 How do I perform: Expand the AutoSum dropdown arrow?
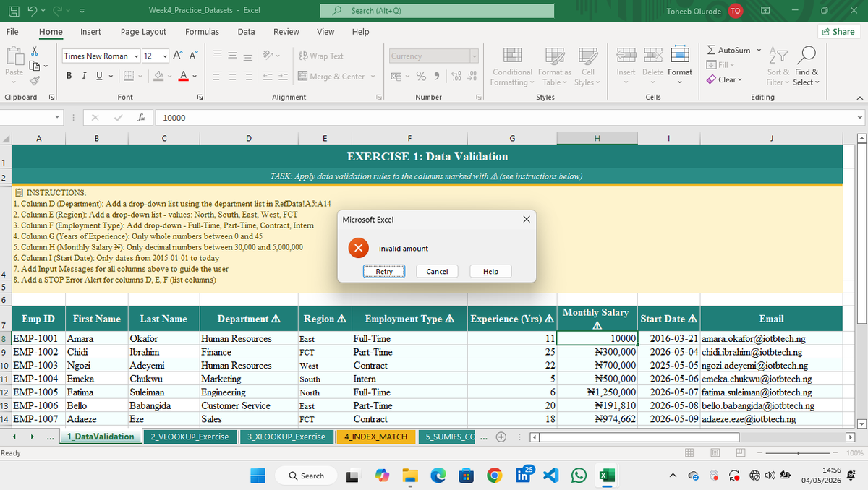pos(759,51)
